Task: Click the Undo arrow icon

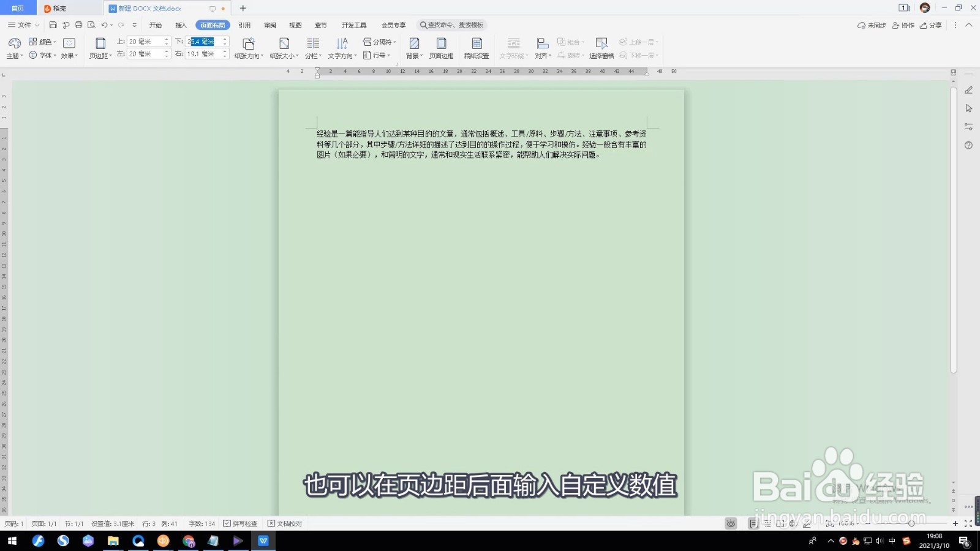Action: click(104, 25)
